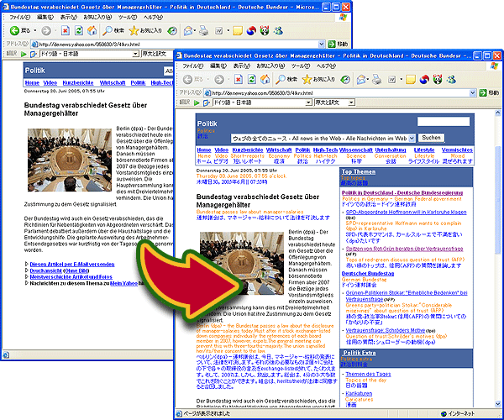Click Forward button in front window
Image resolution: width=504 pixels, height=420 pixels.
tap(219, 79)
